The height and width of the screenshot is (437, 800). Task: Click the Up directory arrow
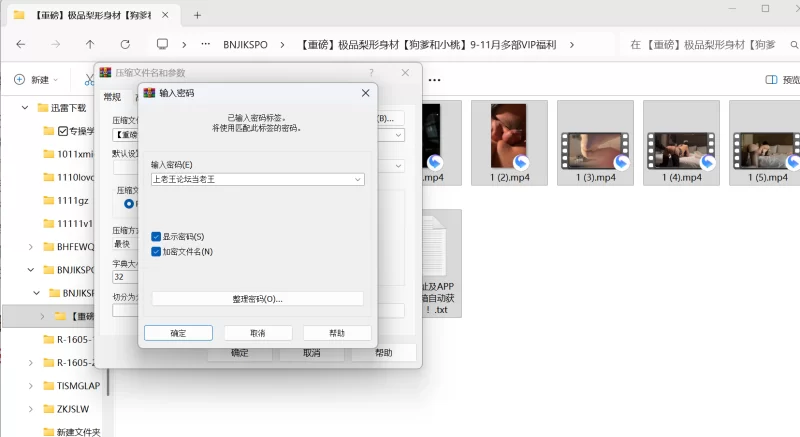pos(90,45)
